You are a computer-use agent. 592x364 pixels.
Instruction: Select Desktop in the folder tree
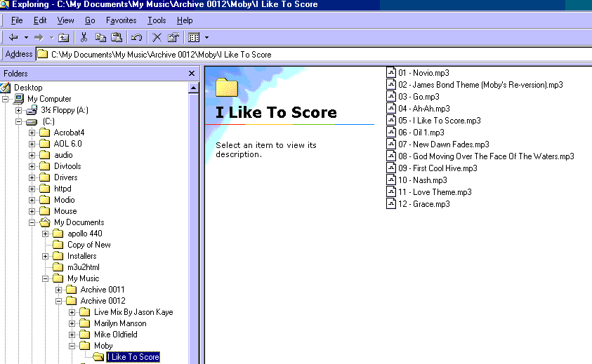tap(28, 88)
